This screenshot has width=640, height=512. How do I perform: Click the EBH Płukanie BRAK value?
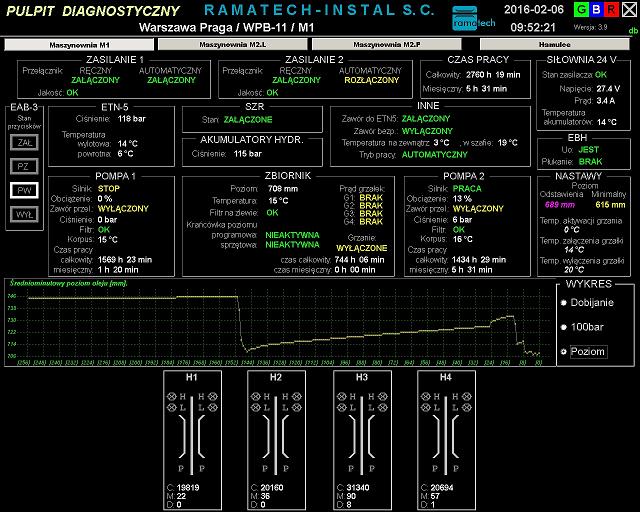click(591, 162)
